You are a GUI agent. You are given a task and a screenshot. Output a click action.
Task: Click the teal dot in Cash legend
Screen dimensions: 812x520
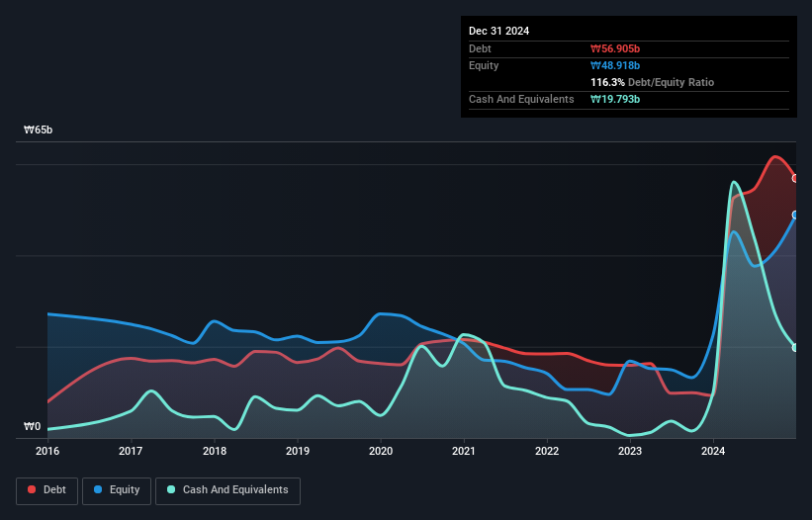click(171, 489)
